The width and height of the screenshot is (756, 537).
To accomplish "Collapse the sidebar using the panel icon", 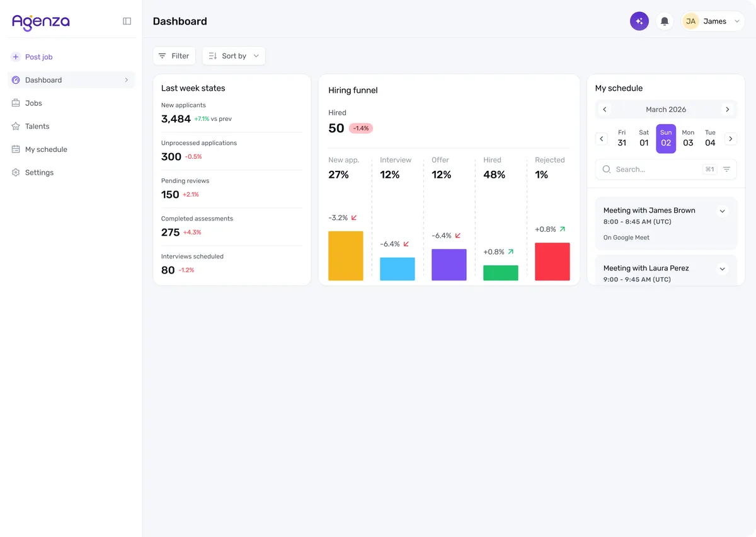I will point(127,21).
